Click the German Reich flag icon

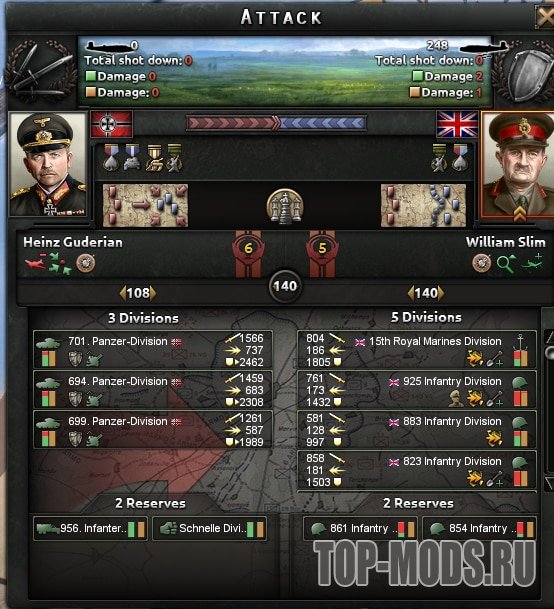pos(111,124)
